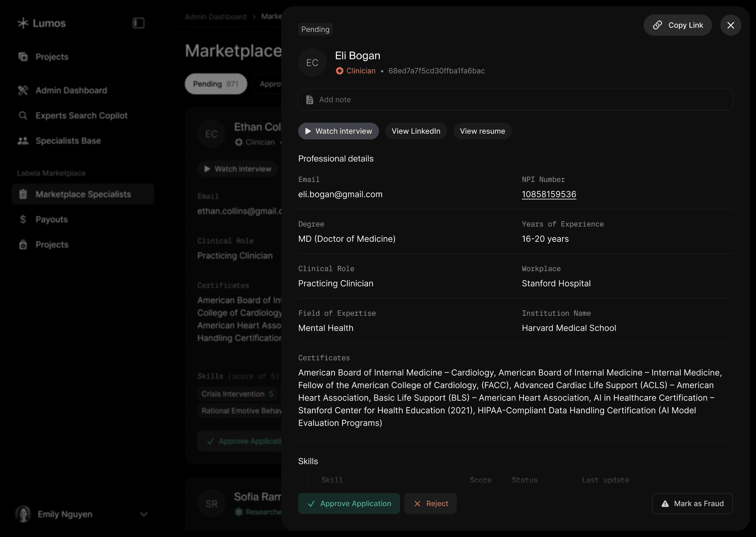Expand Emily Nguyen account menu chevron
Image resolution: width=756 pixels, height=537 pixels.
click(144, 514)
